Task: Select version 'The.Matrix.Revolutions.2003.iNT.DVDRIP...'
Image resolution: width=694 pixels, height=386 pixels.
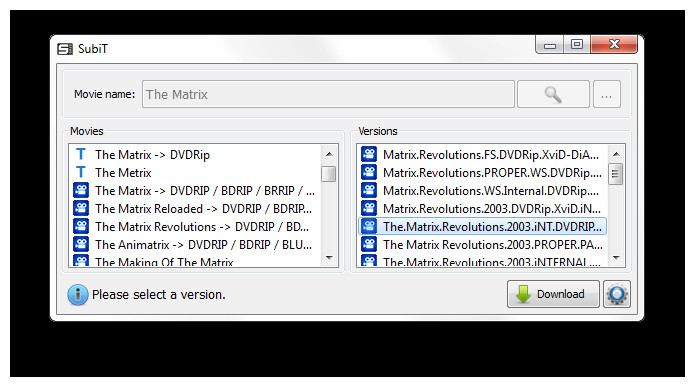Action: (483, 227)
